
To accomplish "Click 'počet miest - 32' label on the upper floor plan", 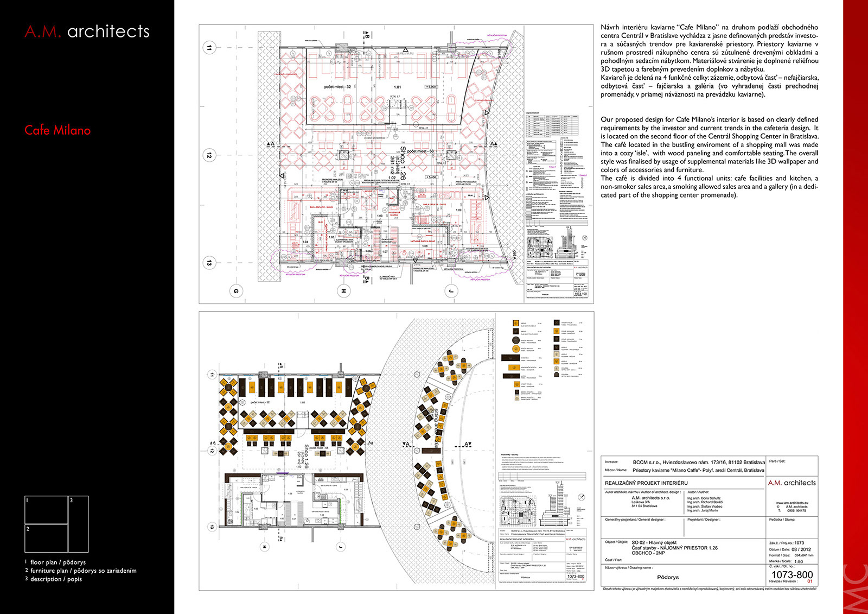I will point(338,87).
